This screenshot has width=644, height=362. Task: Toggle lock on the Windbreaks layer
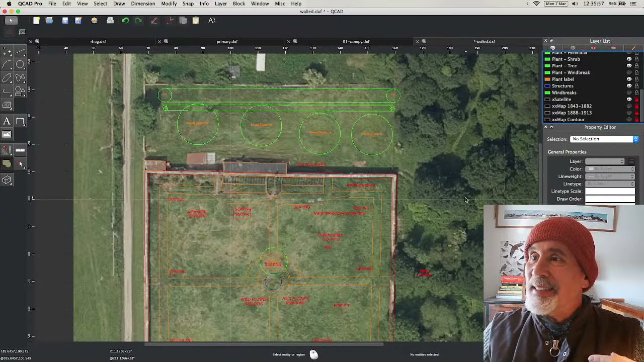click(x=636, y=93)
